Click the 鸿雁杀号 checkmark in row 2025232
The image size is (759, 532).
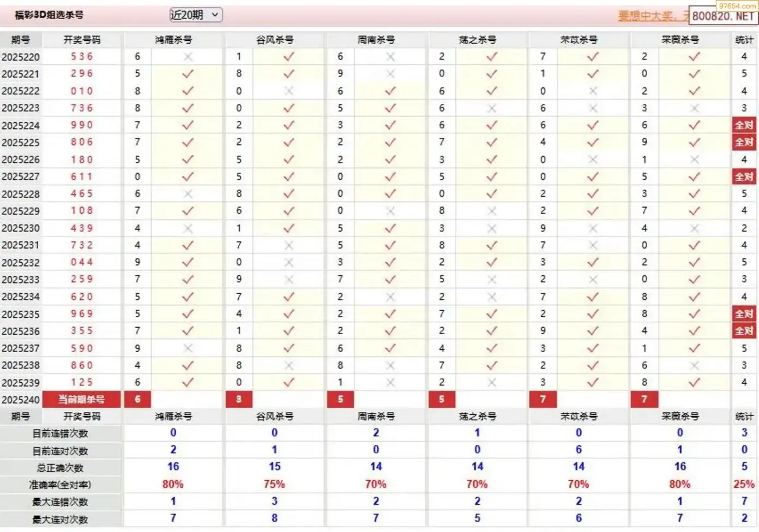188,262
